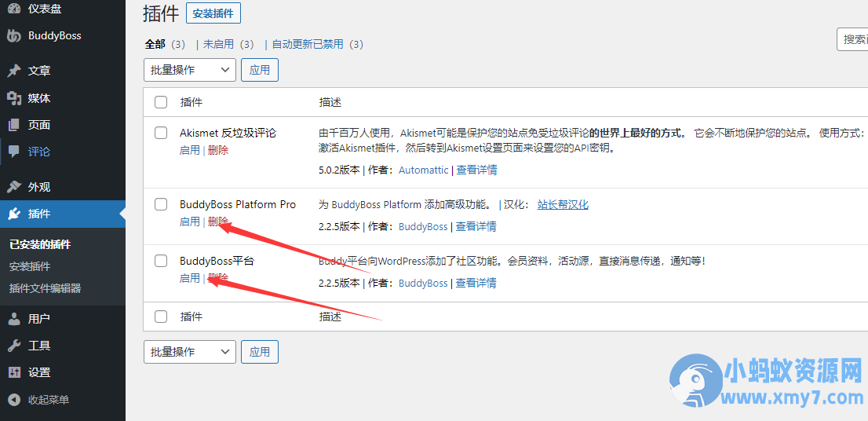Open BuddyBoss author link for Platform Pro
This screenshot has height=421, width=868.
pos(423,226)
